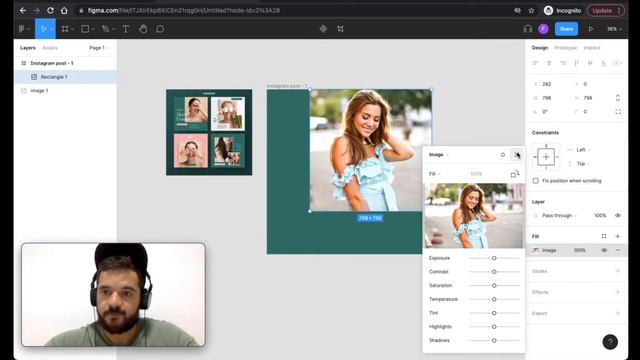Image resolution: width=640 pixels, height=360 pixels.
Task: Switch to the Prototype tab
Action: click(565, 48)
